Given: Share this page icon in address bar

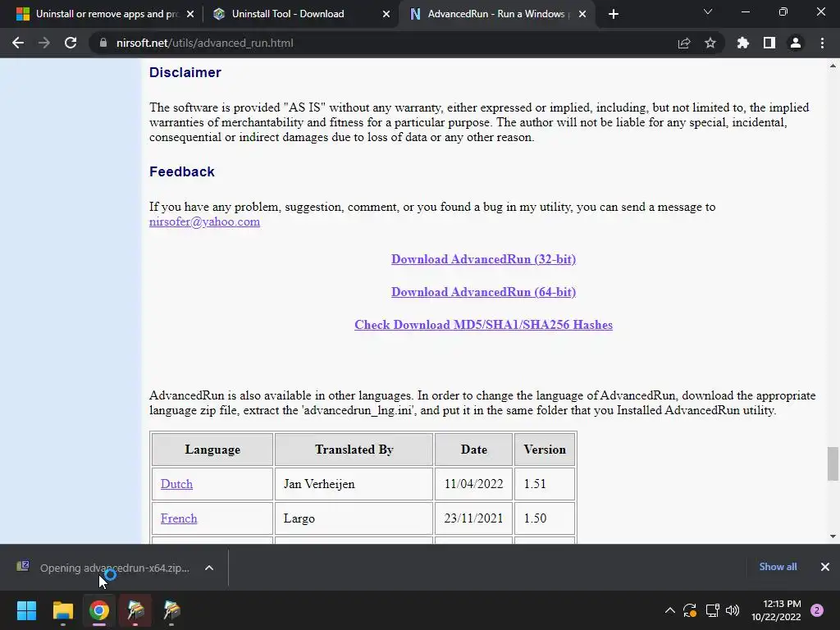Looking at the screenshot, I should pyautogui.click(x=684, y=43).
